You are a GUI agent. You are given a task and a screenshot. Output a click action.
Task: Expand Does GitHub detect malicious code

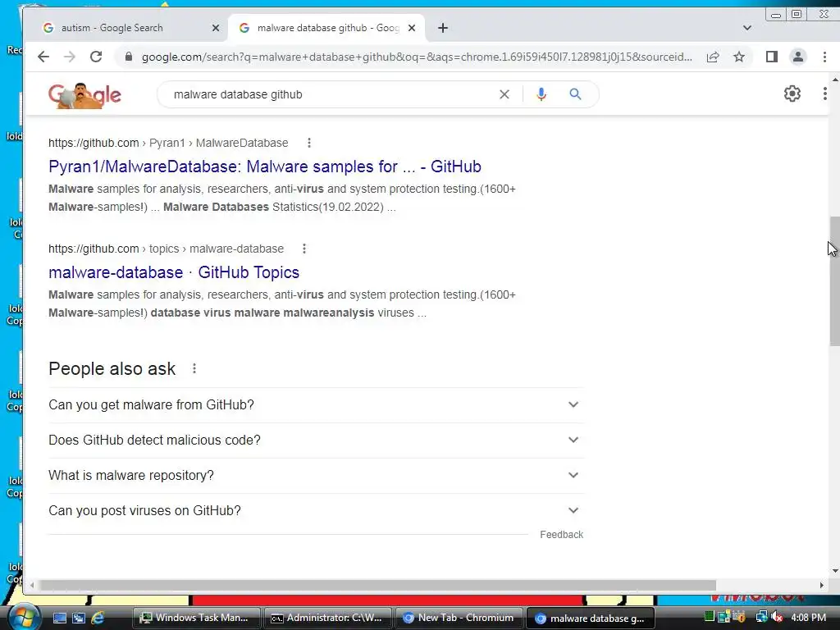(x=316, y=440)
